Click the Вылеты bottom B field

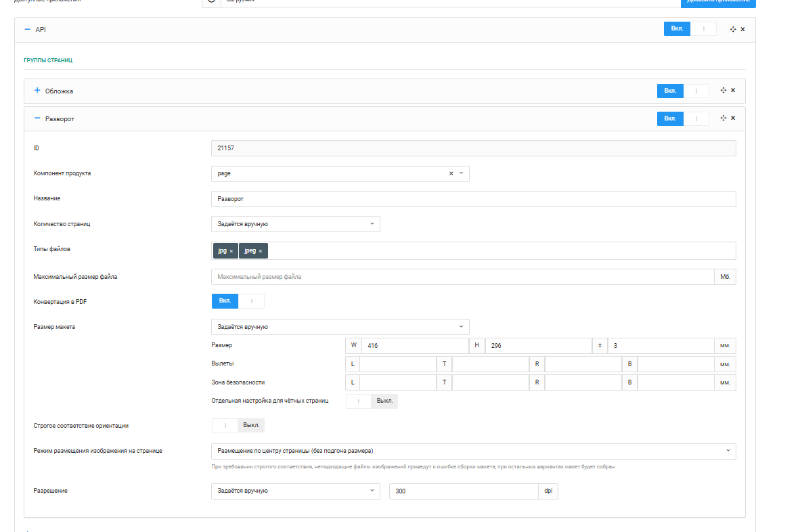[x=675, y=364]
